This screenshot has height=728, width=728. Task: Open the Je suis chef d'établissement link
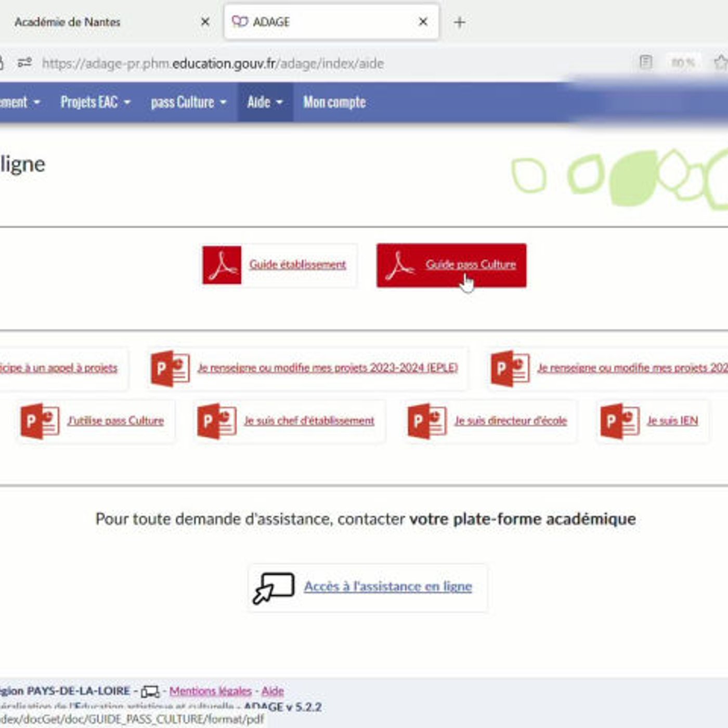click(309, 421)
